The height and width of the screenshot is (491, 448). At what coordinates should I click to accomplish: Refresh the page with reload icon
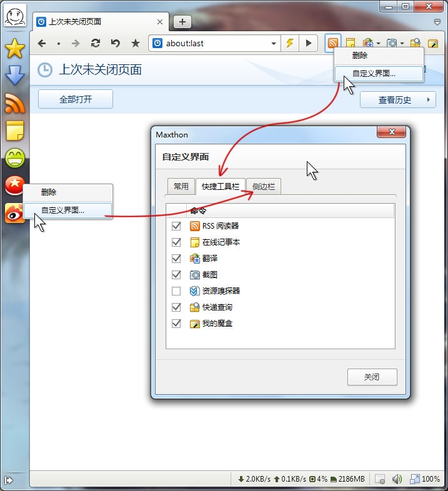click(x=96, y=43)
